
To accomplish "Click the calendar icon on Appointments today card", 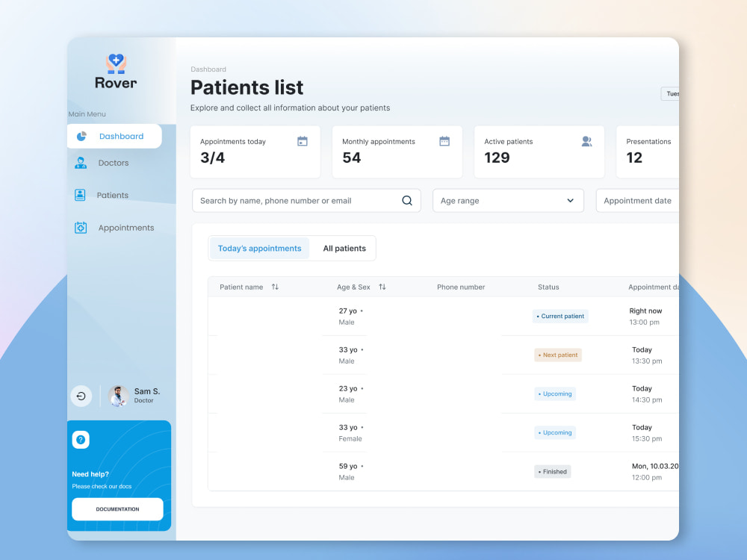I will (302, 140).
